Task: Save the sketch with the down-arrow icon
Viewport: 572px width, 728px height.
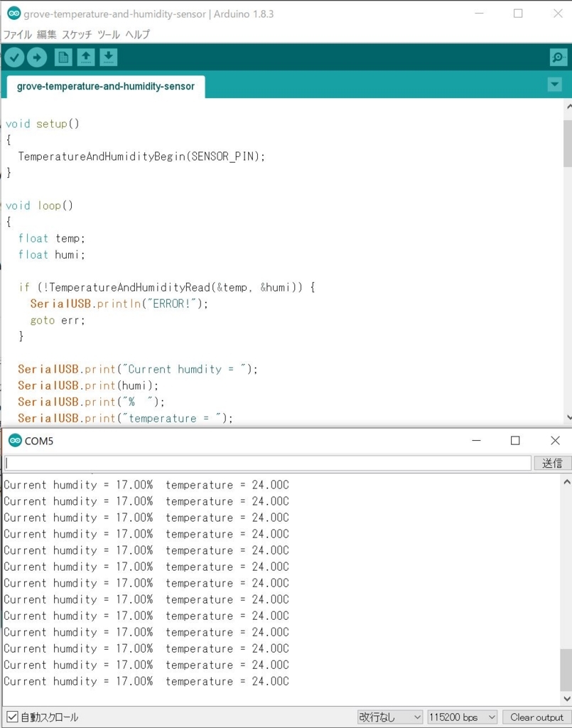Action: pos(109,58)
